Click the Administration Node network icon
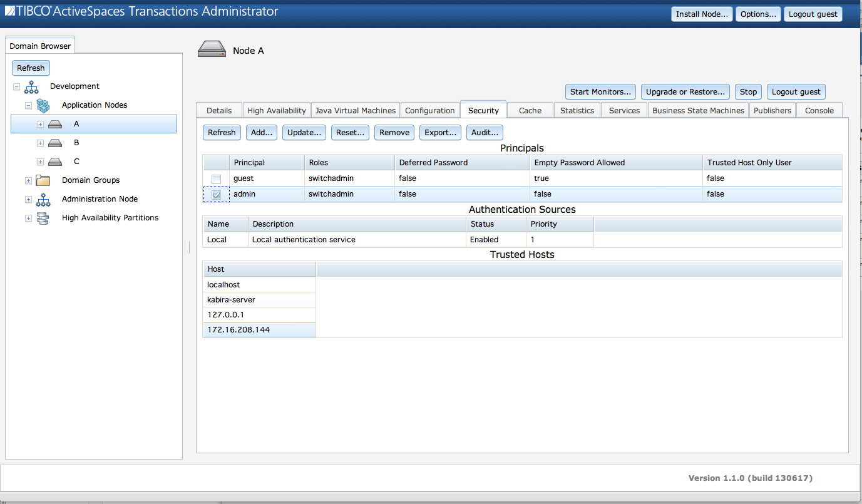 [x=43, y=199]
